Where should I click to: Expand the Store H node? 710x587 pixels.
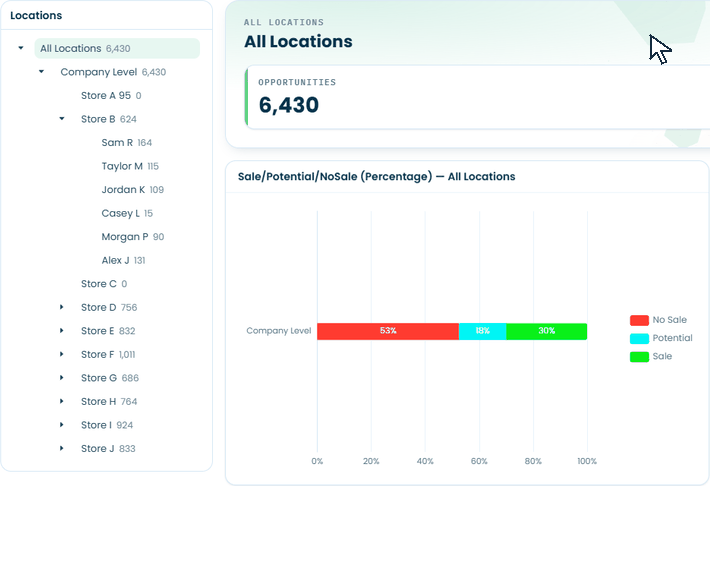click(62, 401)
